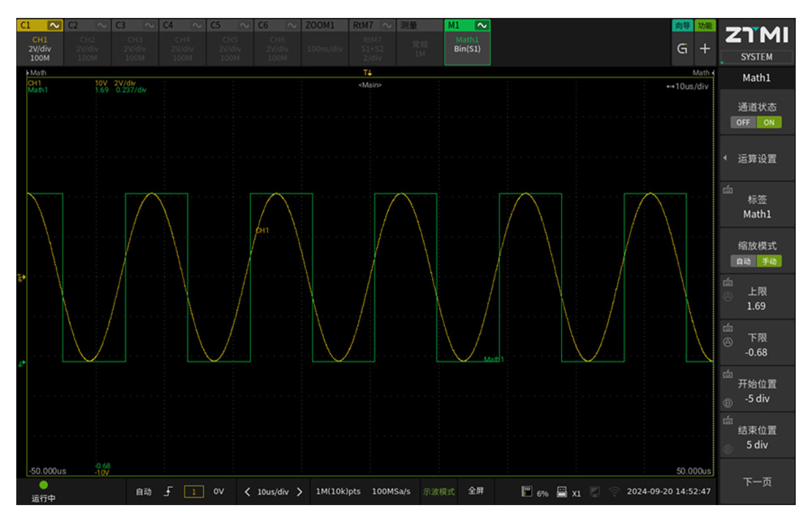Select the M1 Math1 tab

coord(467,42)
